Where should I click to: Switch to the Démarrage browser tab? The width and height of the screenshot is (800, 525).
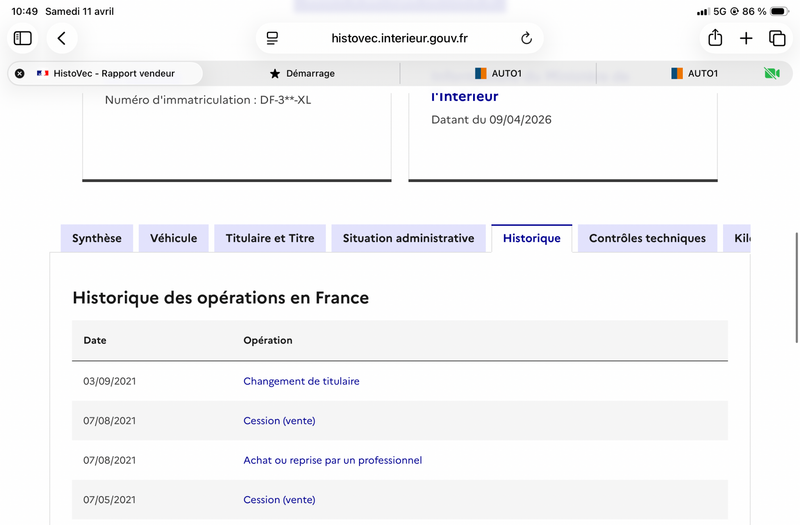coord(302,73)
